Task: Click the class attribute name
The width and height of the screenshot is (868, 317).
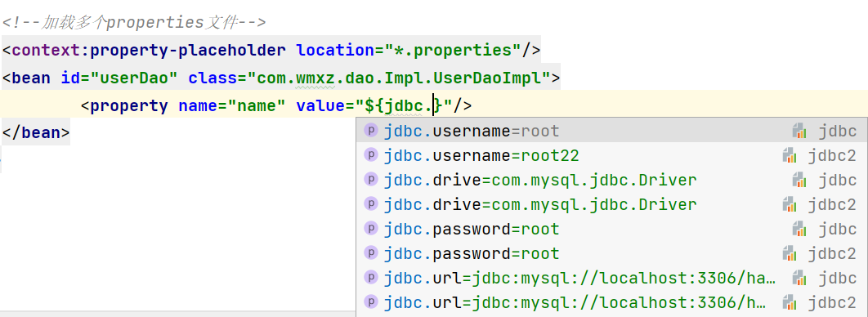Action: coord(213,78)
